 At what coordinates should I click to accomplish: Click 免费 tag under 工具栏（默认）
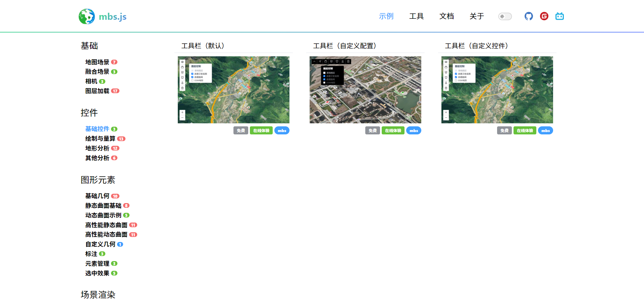click(241, 131)
